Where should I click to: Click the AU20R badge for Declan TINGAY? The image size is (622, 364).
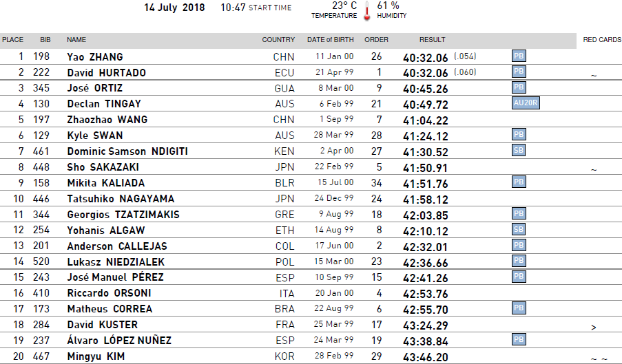tap(526, 103)
